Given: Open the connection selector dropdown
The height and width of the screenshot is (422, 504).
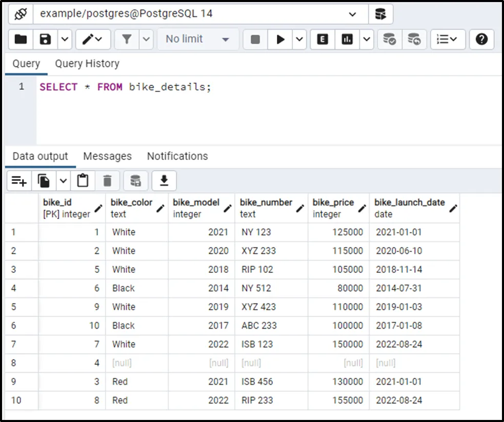Looking at the screenshot, I should pos(352,14).
